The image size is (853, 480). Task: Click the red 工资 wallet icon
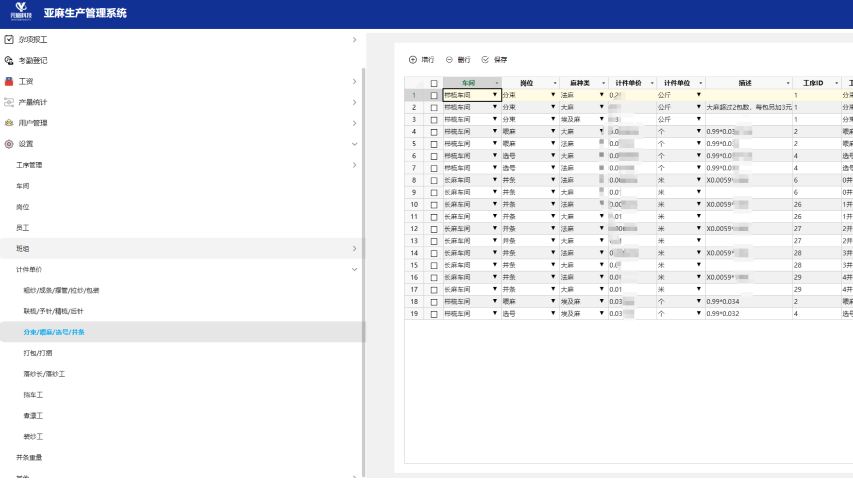9,81
